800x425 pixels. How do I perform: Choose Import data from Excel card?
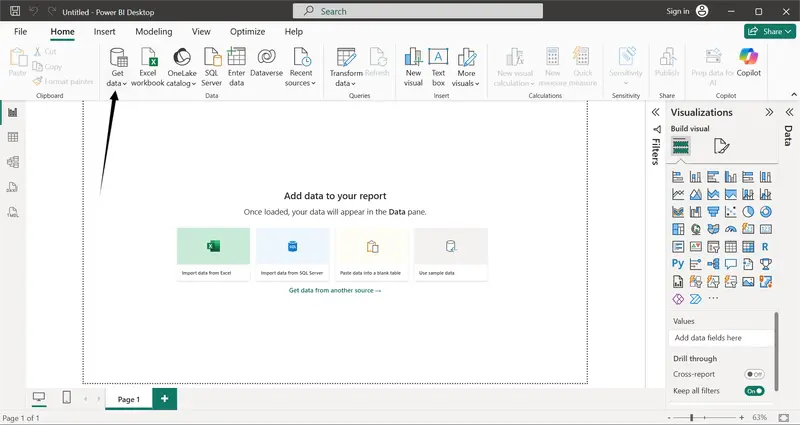pos(213,254)
